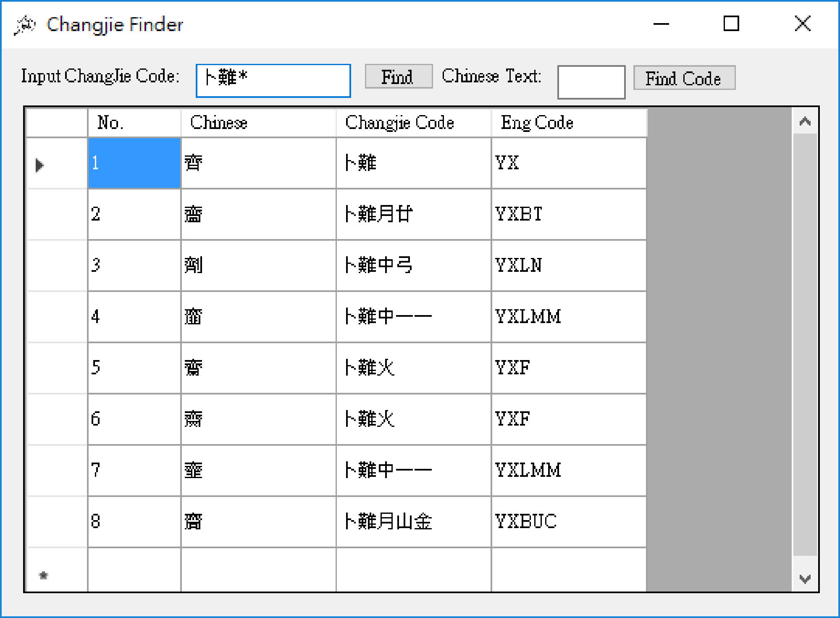Sort by Changjie Code column header

click(413, 123)
